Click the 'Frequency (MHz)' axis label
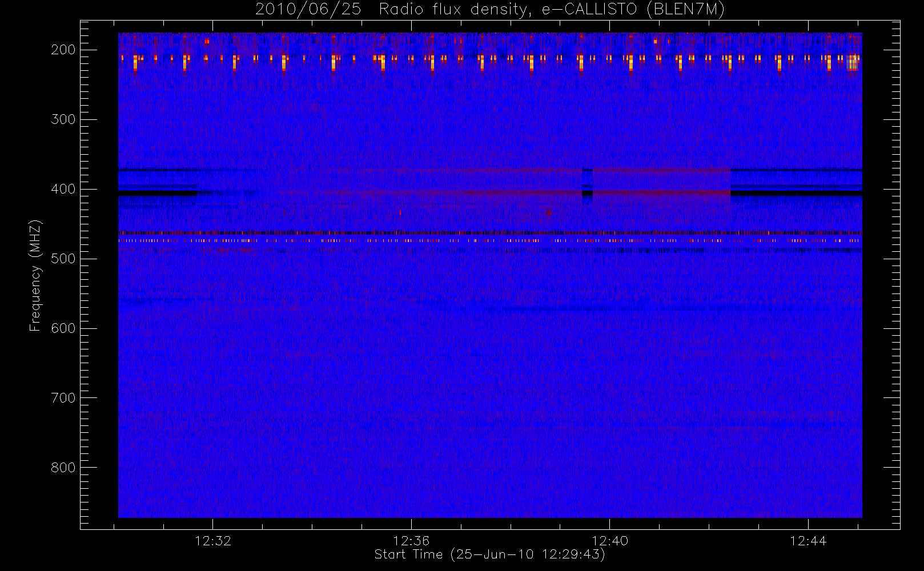The image size is (924, 571). (x=35, y=276)
